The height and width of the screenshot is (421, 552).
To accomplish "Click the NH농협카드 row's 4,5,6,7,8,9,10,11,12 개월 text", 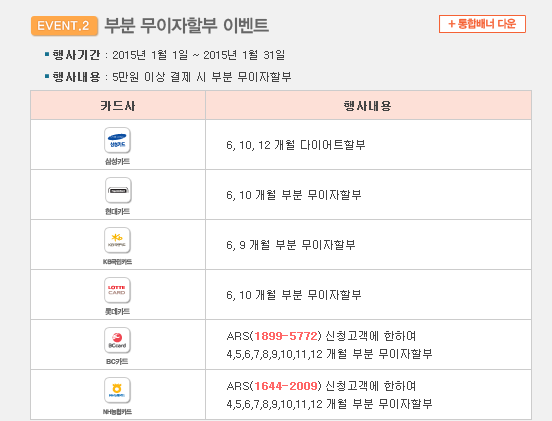I will click(329, 404).
